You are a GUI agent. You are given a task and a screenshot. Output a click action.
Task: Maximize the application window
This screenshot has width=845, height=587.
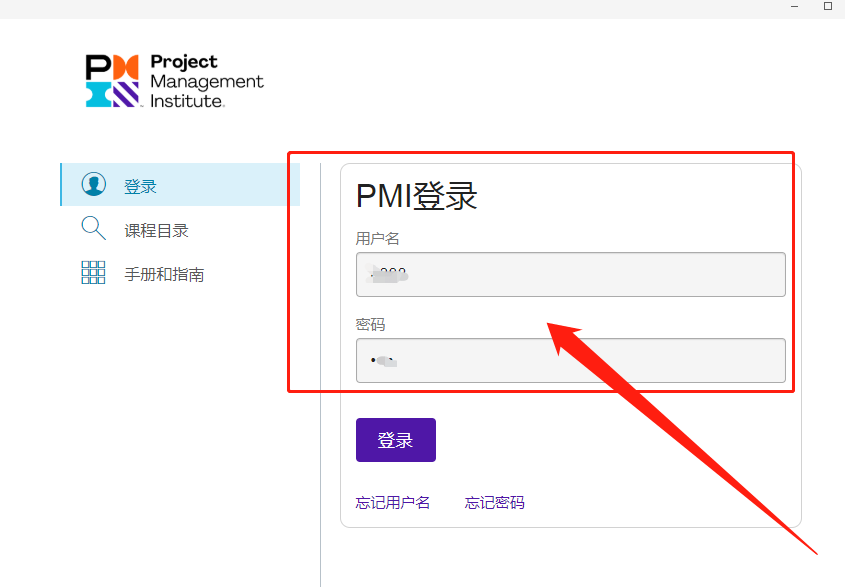pyautogui.click(x=828, y=6)
